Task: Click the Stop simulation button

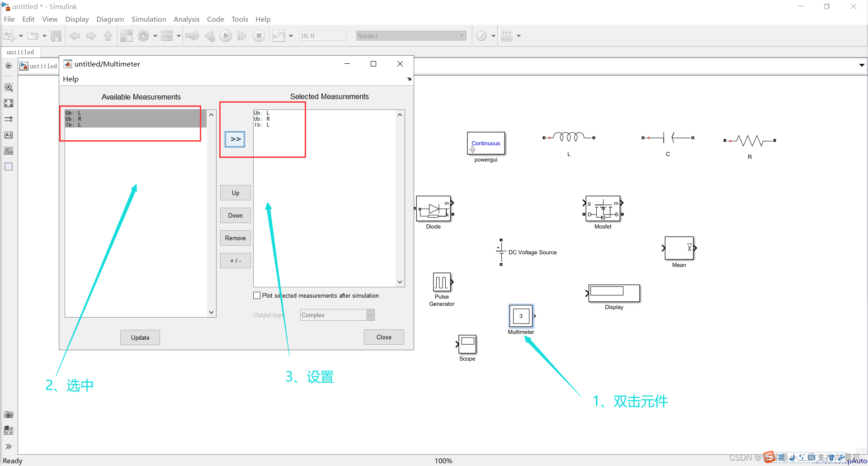Action: 259,36
